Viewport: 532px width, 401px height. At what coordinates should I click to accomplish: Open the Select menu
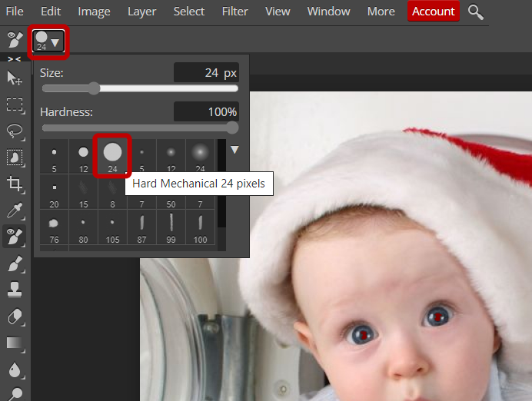click(x=189, y=12)
